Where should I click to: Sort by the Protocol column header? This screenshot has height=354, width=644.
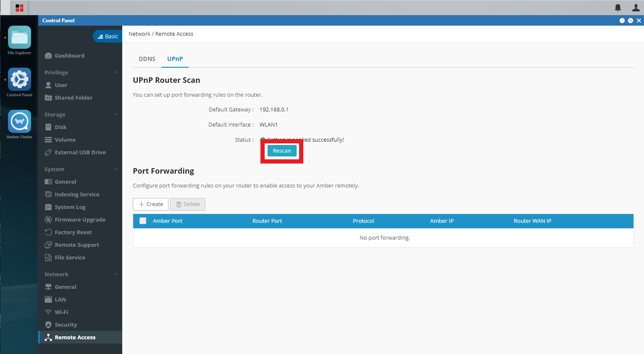[x=363, y=221]
